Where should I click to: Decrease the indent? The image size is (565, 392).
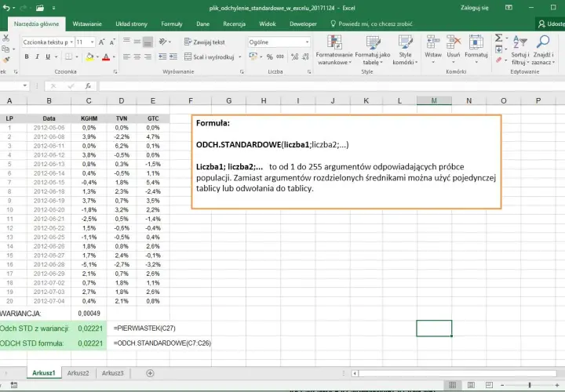(x=163, y=57)
